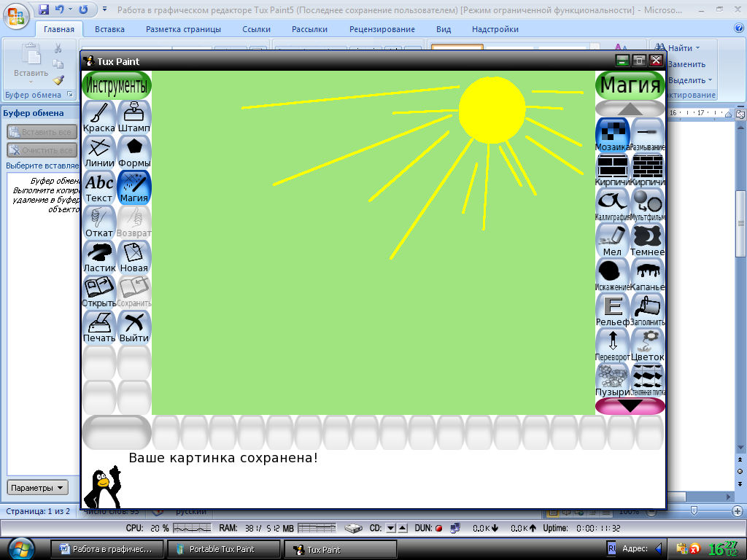Image resolution: width=747 pixels, height=560 pixels.
Task: Select the Магия wand tool in Инструменты
Action: (134, 187)
